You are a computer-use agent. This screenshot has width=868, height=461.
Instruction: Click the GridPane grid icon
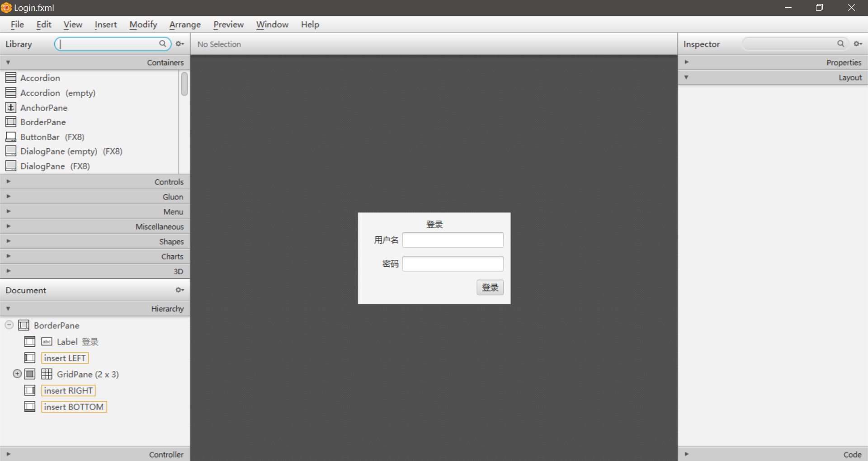pos(47,374)
